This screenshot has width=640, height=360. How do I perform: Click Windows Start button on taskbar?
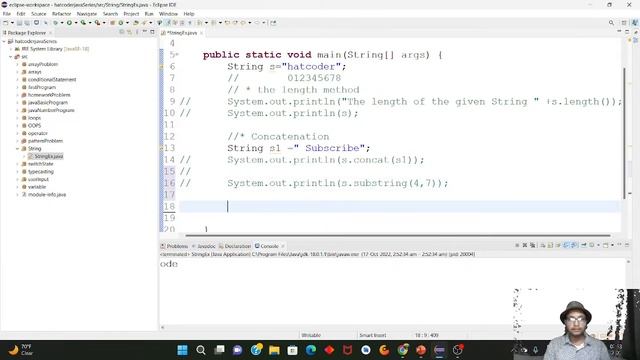[182, 350]
